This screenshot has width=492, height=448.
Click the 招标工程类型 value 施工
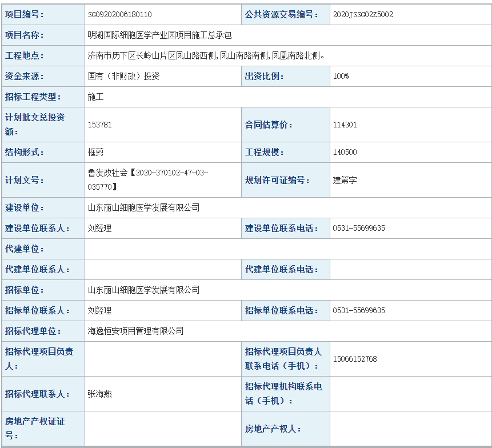(x=95, y=97)
